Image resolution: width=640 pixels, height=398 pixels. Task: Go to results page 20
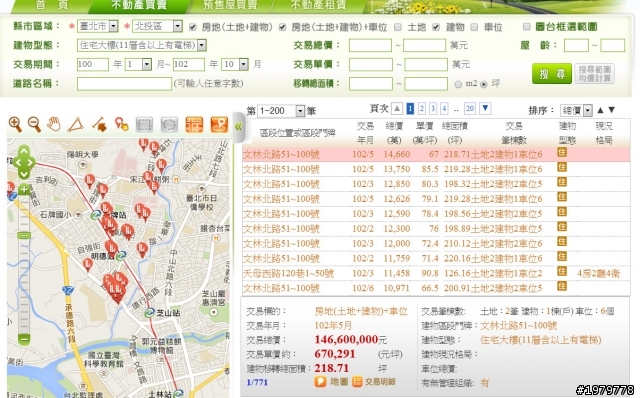pos(470,109)
